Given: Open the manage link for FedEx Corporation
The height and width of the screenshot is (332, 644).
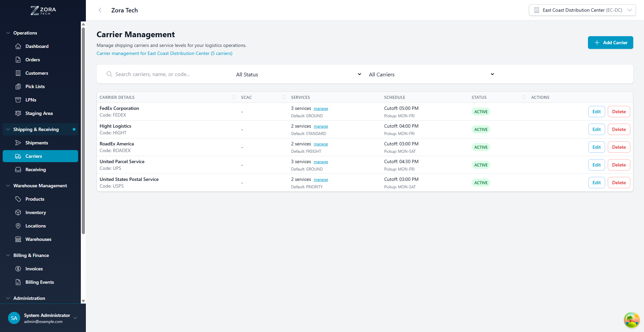Looking at the screenshot, I should click(x=321, y=108).
